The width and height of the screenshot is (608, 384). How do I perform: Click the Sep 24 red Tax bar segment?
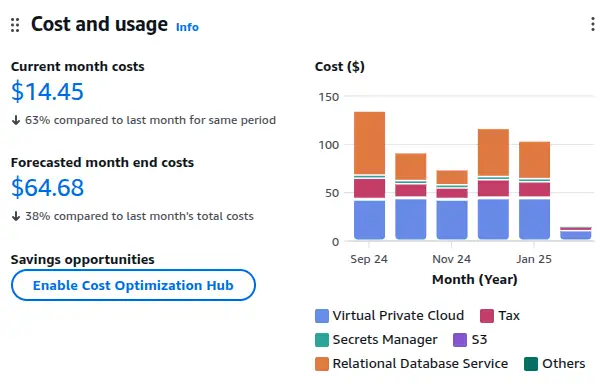[370, 188]
